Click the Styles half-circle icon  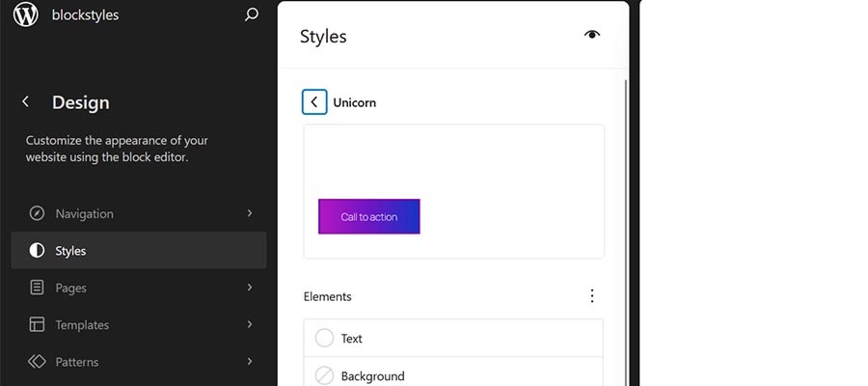coord(37,251)
